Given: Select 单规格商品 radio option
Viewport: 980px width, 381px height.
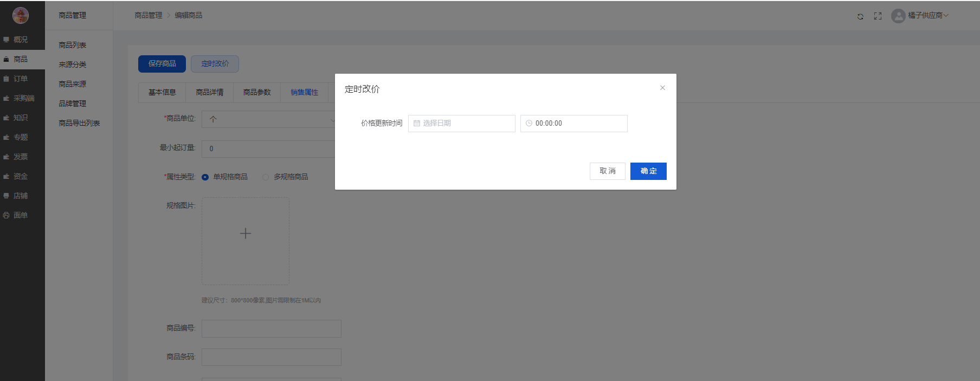Looking at the screenshot, I should [x=205, y=177].
